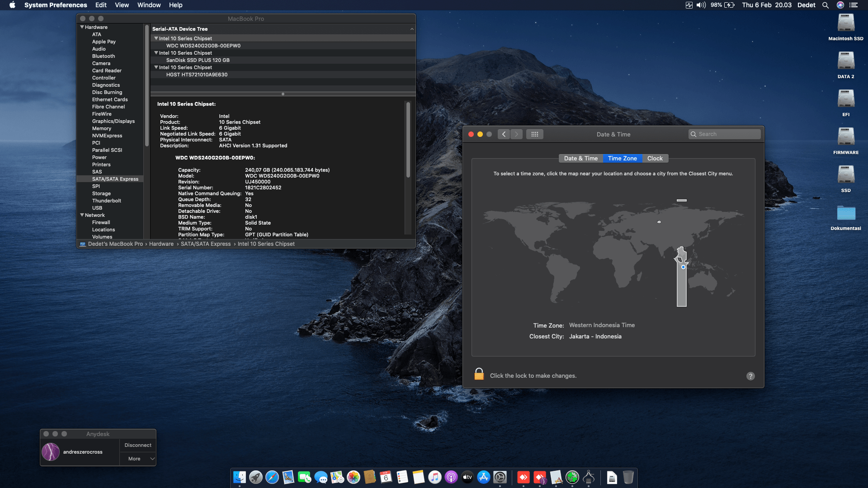Click the Search field in Date & Time
The width and height of the screenshot is (868, 488).
click(725, 134)
